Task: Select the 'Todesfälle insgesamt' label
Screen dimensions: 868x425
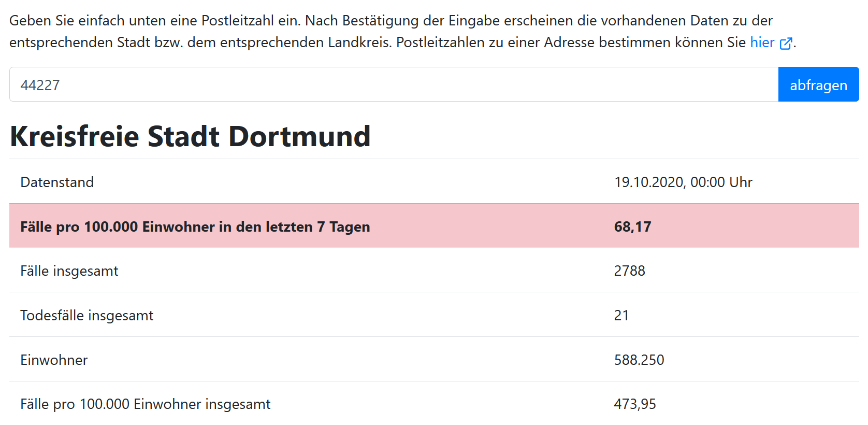Action: (86, 316)
